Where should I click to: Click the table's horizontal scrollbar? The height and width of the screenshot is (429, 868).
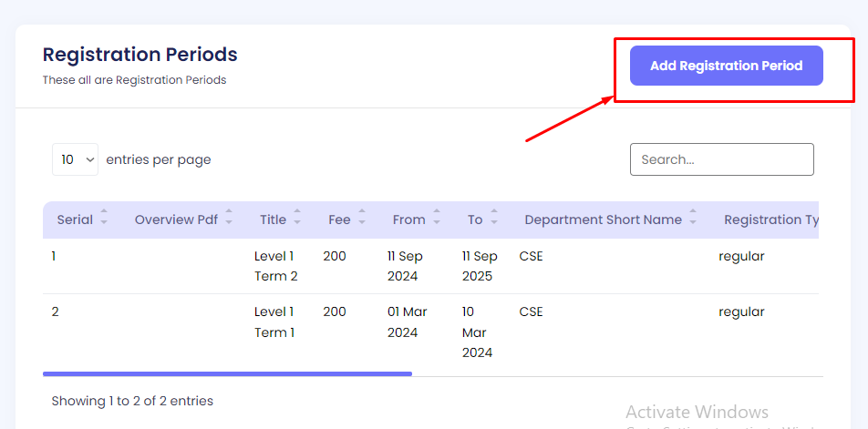pos(227,373)
